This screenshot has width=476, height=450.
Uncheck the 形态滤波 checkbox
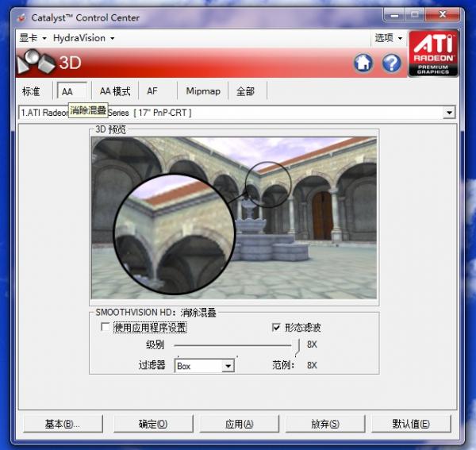pyautogui.click(x=276, y=327)
